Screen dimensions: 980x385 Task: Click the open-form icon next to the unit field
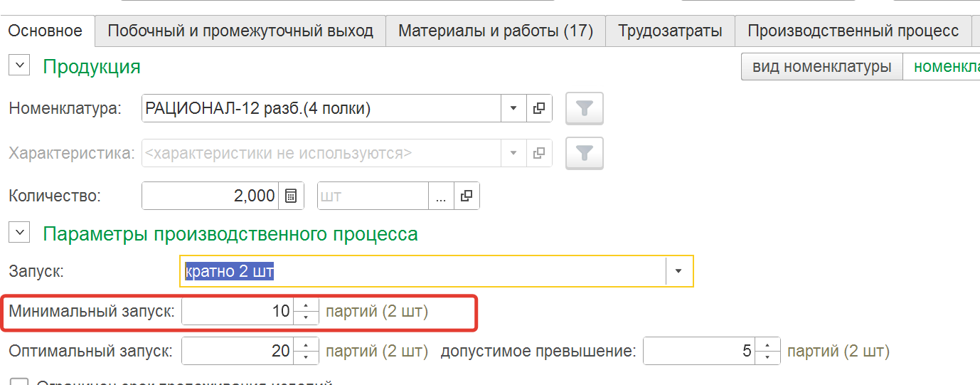tap(467, 196)
